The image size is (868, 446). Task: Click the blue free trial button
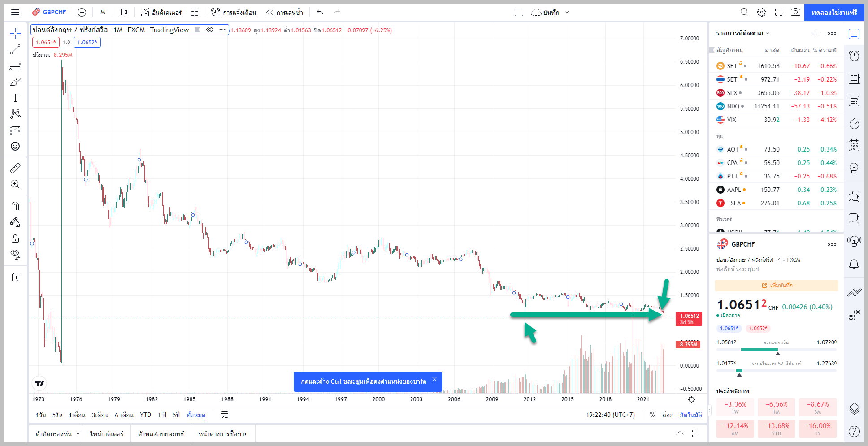(834, 12)
